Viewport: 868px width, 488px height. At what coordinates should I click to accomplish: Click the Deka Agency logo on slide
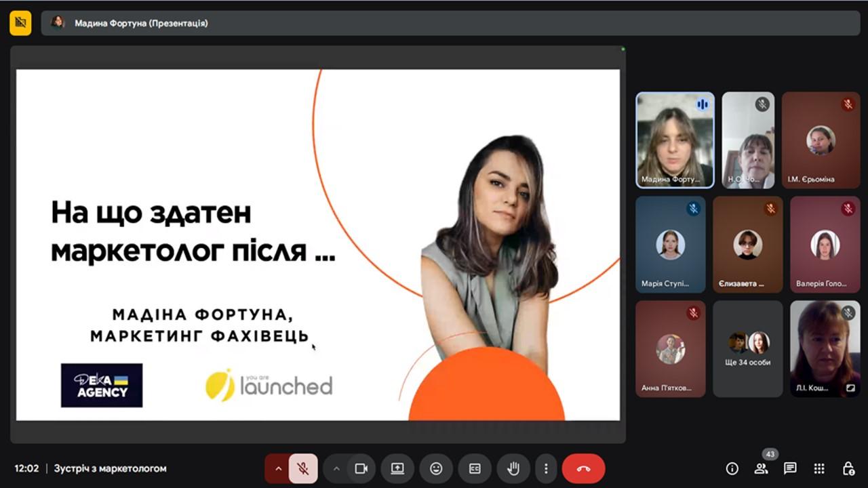[x=102, y=385]
